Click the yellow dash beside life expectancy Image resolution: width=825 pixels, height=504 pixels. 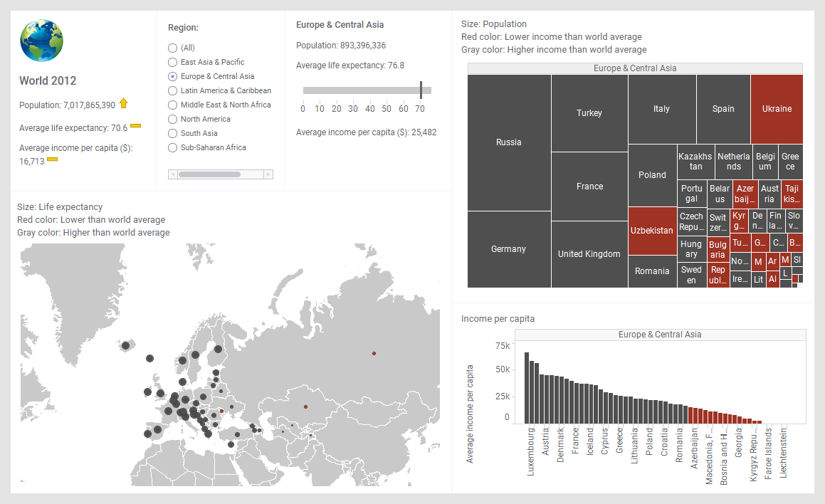click(x=135, y=126)
